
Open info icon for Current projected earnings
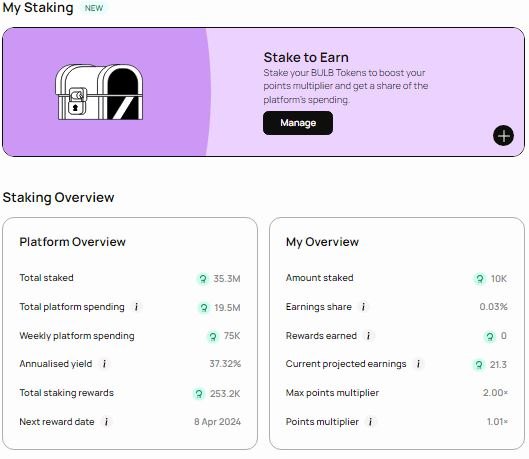tap(418, 364)
